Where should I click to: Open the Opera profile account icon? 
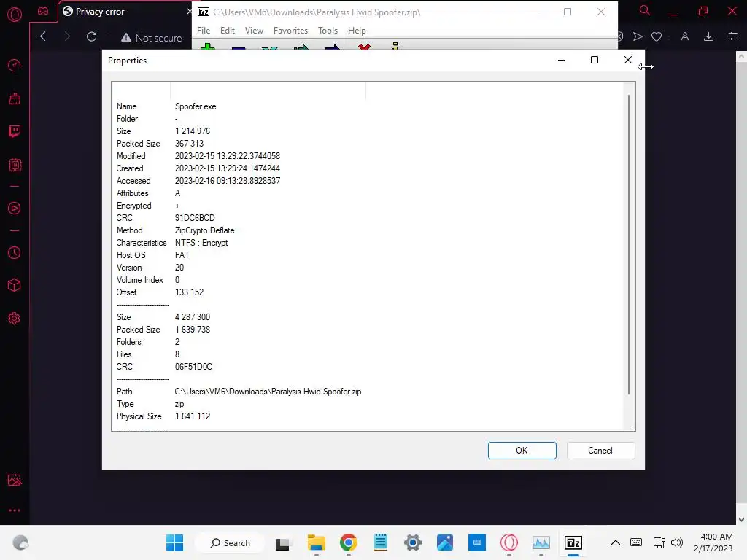(685, 36)
